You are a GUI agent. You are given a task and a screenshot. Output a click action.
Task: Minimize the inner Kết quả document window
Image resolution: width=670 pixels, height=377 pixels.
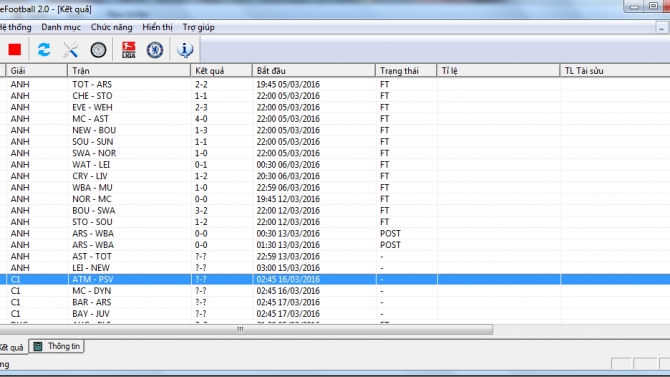tap(661, 28)
